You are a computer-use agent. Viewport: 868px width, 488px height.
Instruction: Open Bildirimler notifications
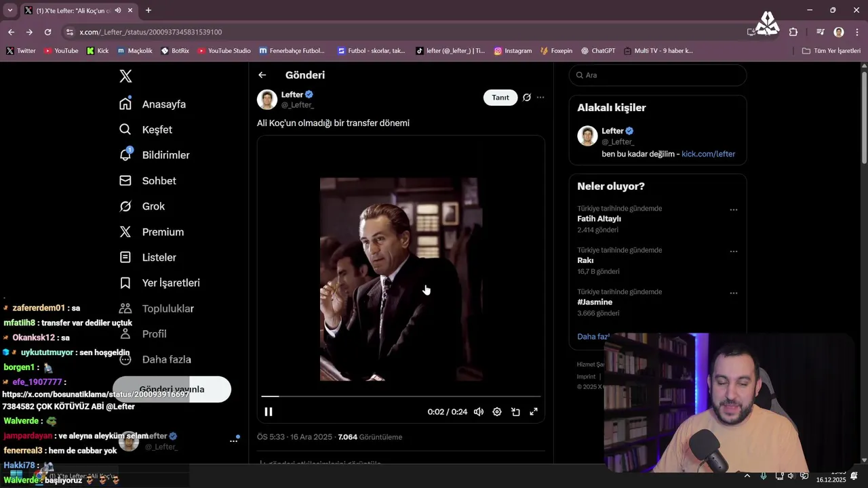click(x=155, y=155)
